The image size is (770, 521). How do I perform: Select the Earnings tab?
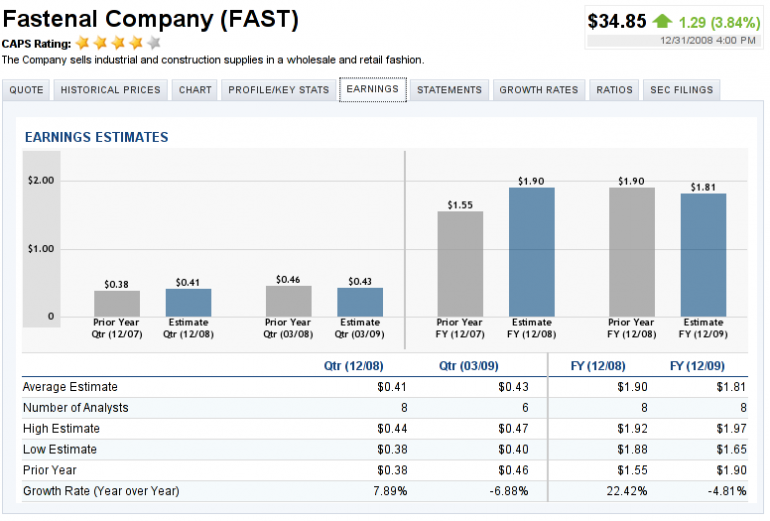pos(373,89)
